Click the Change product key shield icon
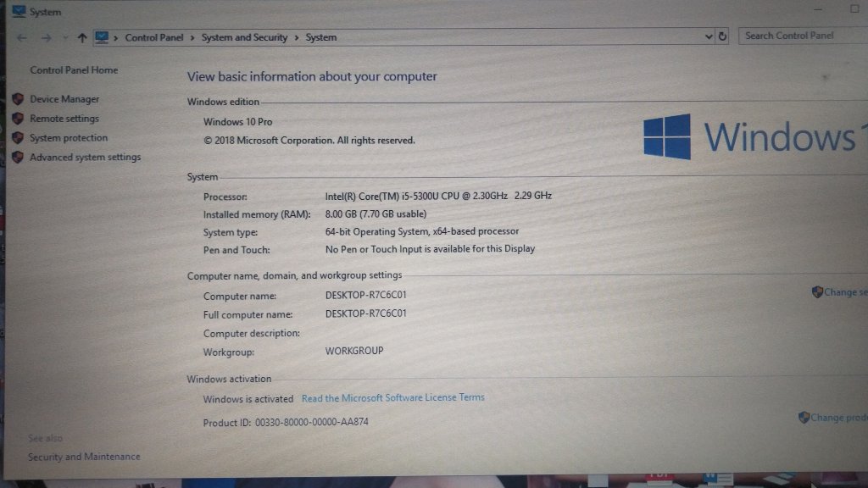Viewport: 868px width, 488px height. [x=804, y=418]
